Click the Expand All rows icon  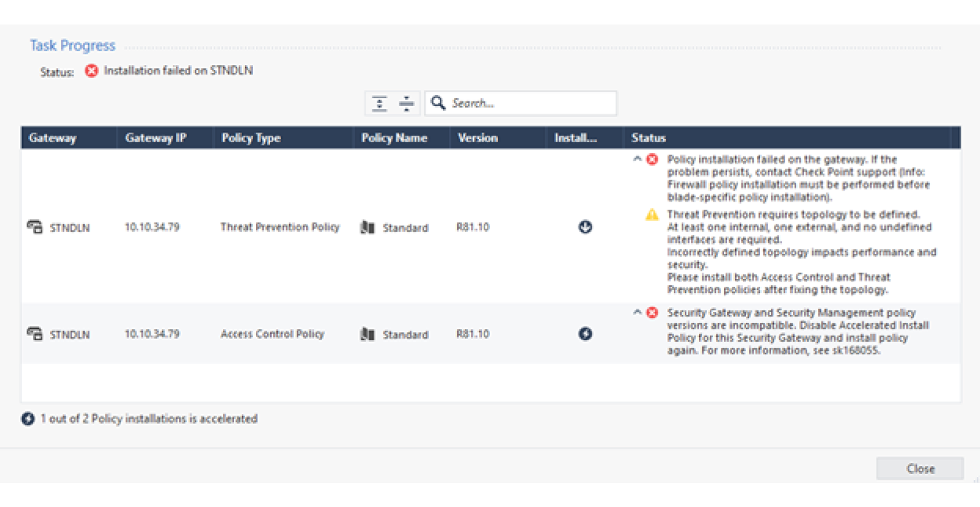click(x=380, y=104)
